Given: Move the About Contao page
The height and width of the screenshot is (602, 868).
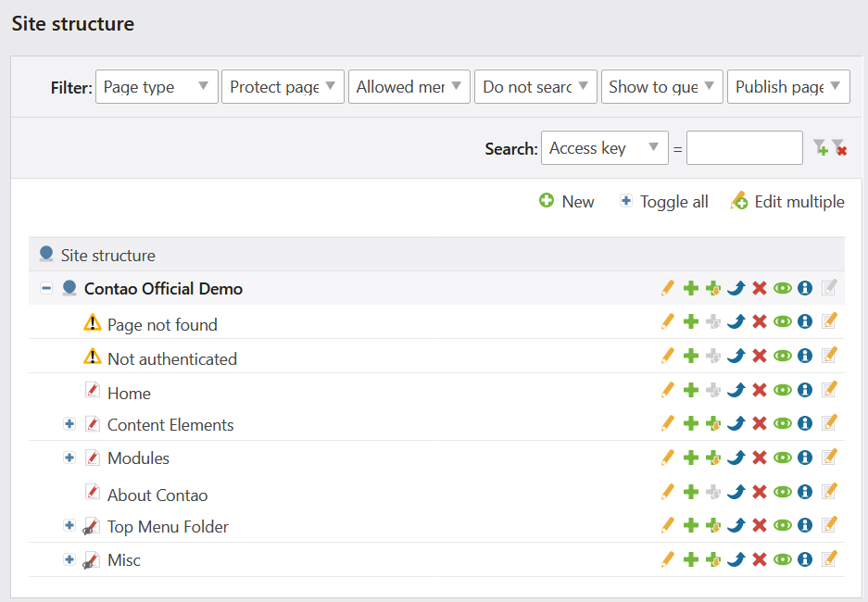Looking at the screenshot, I should pyautogui.click(x=736, y=492).
